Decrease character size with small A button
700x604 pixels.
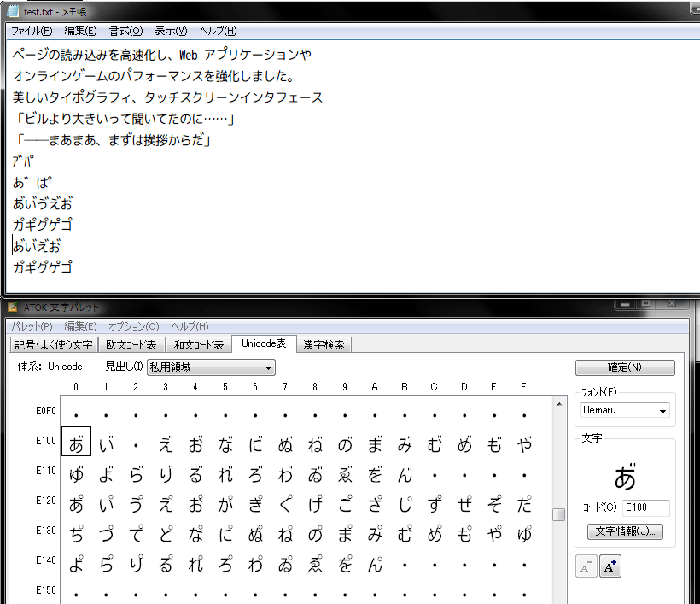pos(586,566)
